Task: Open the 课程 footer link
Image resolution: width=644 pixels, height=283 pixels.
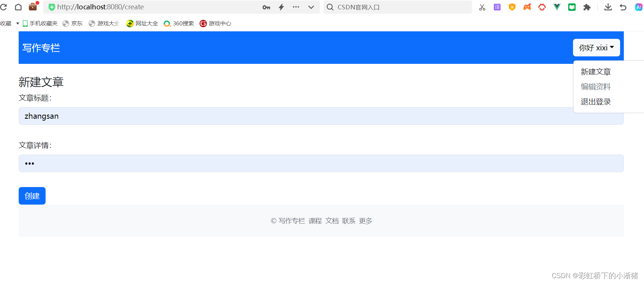Action: tap(315, 221)
